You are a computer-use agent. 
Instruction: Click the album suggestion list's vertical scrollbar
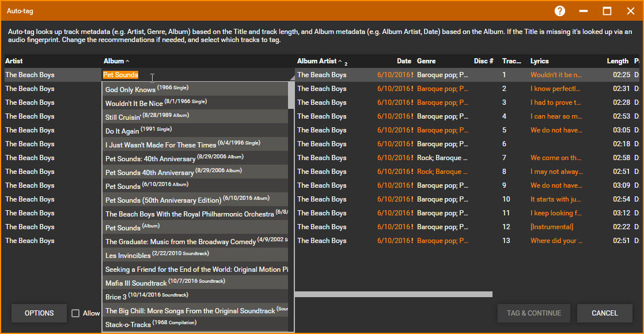click(291, 95)
